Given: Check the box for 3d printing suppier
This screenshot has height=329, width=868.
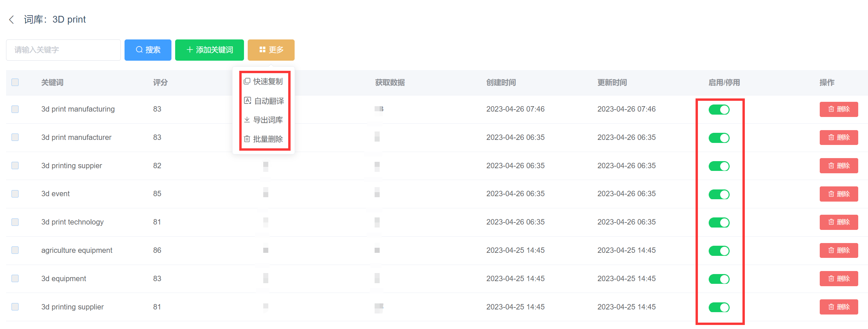Looking at the screenshot, I should [15, 166].
